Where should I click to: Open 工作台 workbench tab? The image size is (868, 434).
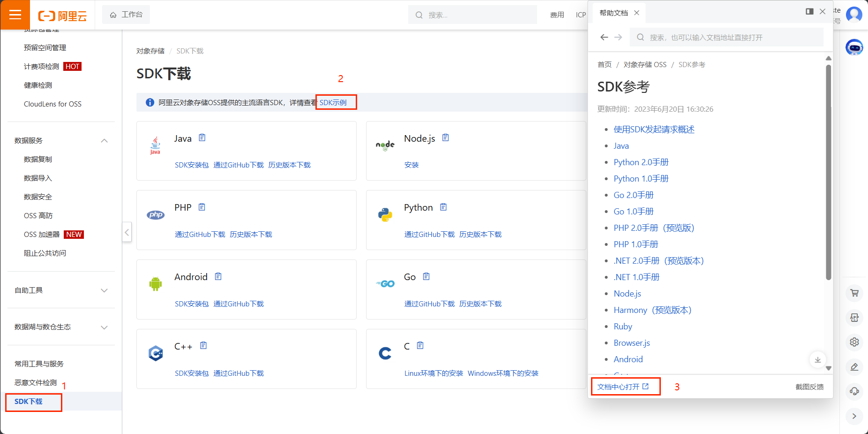[126, 15]
